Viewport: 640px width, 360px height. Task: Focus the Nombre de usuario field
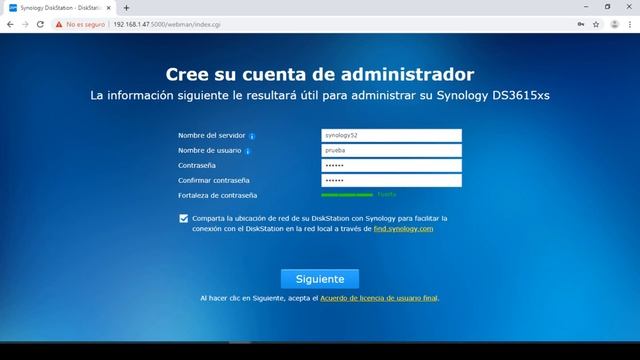tap(391, 151)
